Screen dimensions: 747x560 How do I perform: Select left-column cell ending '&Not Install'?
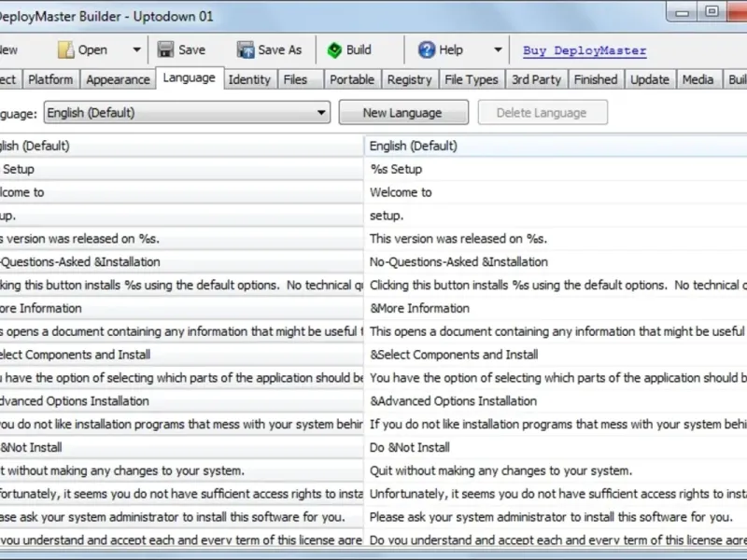pos(181,448)
